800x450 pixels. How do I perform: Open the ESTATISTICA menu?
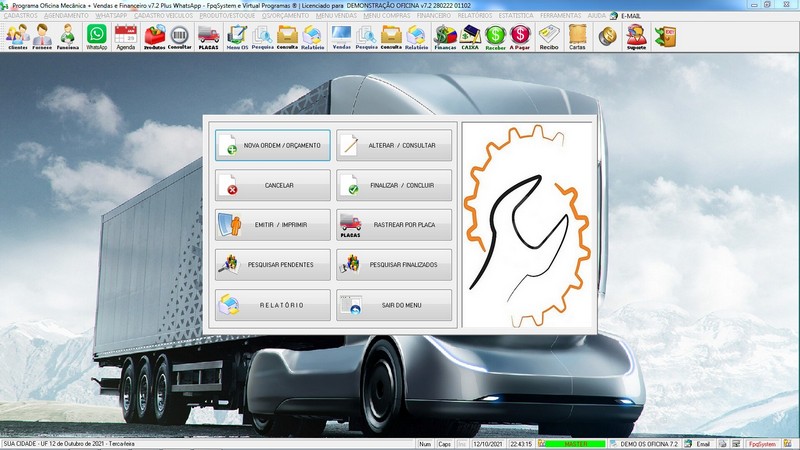coord(516,16)
